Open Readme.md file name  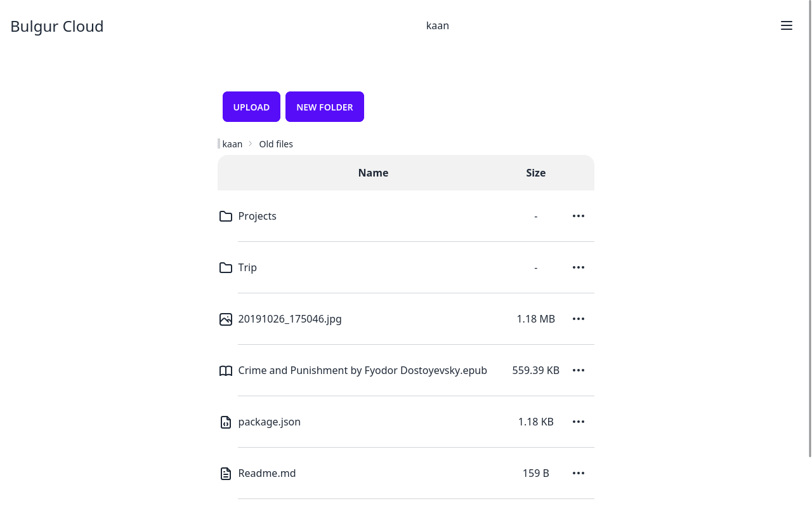[267, 473]
